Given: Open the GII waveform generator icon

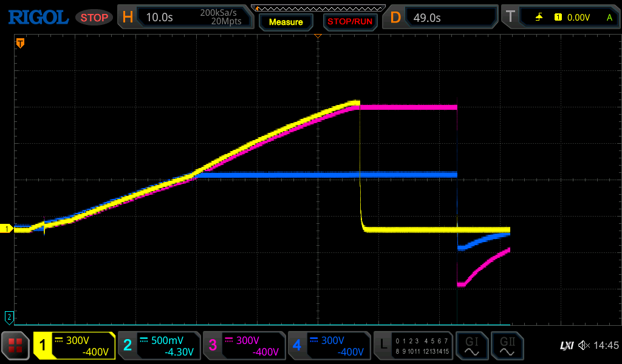Looking at the screenshot, I should point(507,346).
